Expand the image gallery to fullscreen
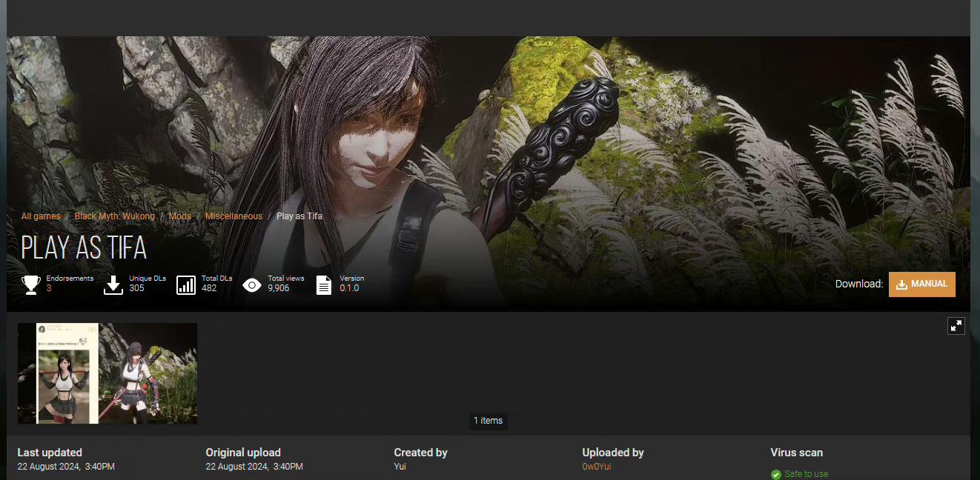This screenshot has height=480, width=980. click(x=956, y=326)
